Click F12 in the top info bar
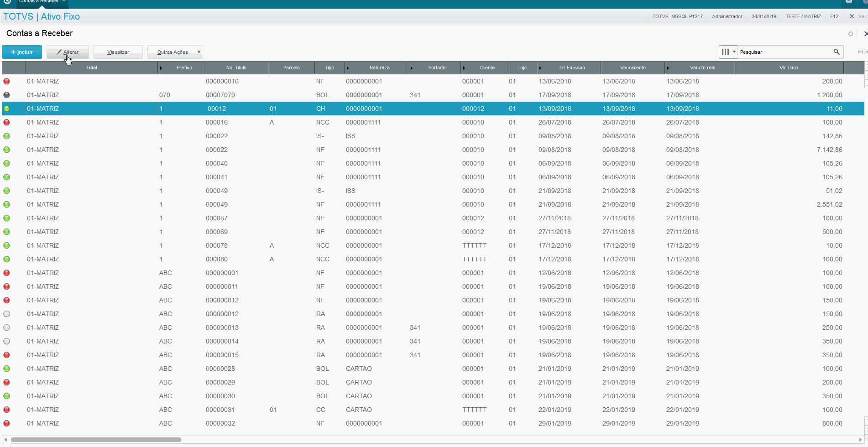The image size is (868, 447). tap(834, 16)
